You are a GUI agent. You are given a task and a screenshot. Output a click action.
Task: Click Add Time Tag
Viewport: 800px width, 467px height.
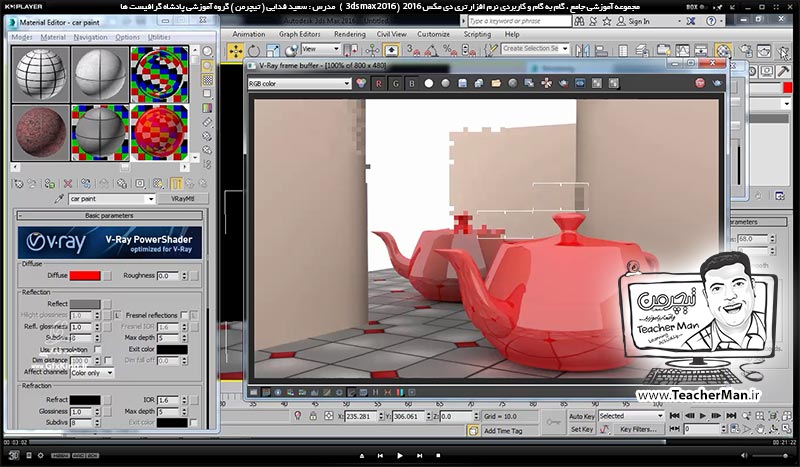tap(503, 431)
